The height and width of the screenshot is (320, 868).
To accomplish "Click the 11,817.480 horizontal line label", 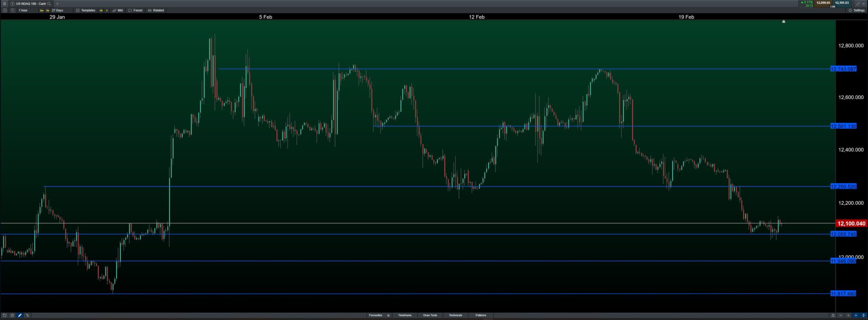I will (x=843, y=294).
